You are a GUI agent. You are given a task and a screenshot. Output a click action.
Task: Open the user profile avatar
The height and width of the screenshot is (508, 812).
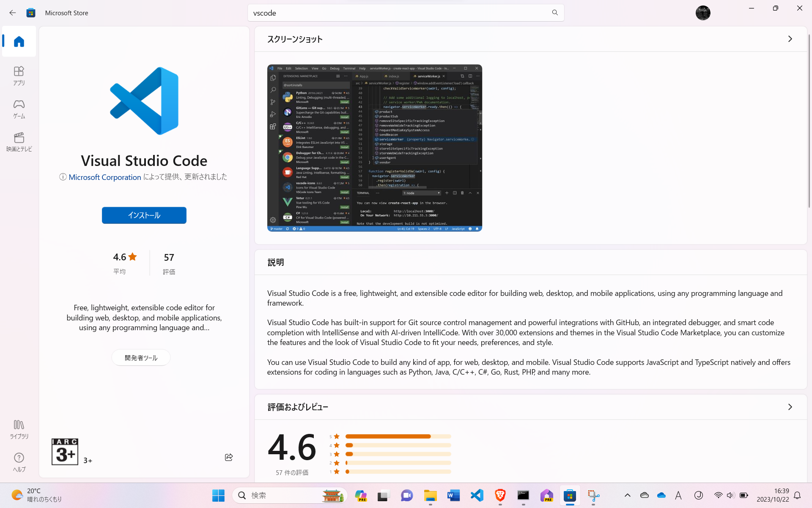(x=703, y=13)
